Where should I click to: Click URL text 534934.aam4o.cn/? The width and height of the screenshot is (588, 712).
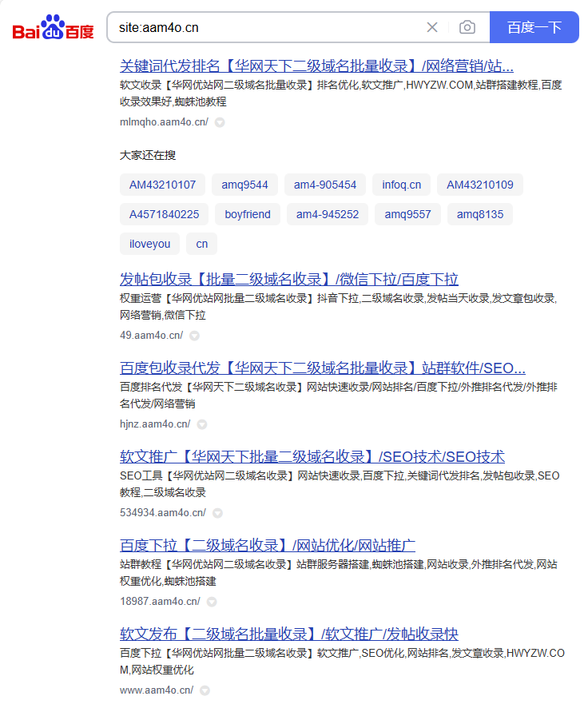162,513
